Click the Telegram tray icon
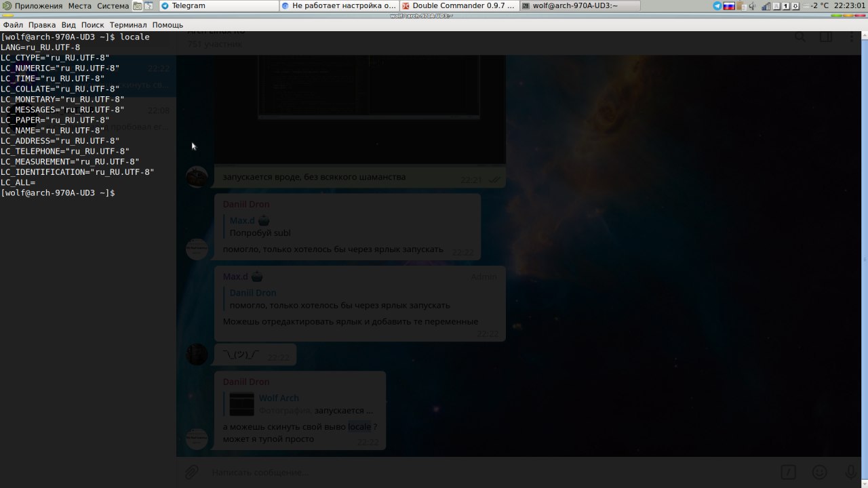 point(717,5)
